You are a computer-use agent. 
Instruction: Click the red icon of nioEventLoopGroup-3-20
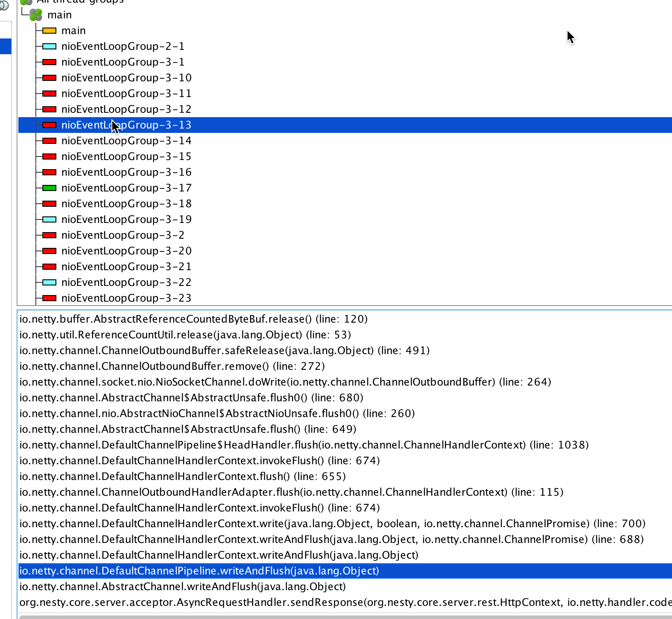pos(49,251)
